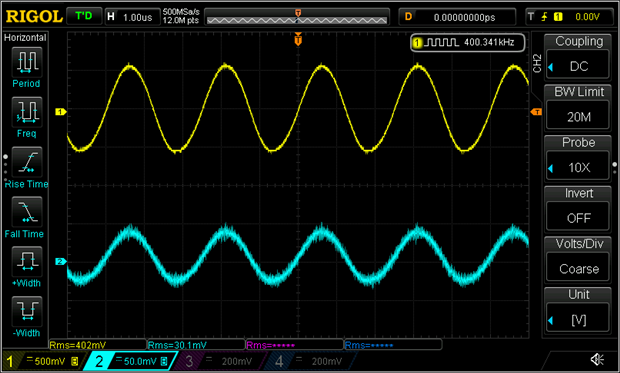Click the speaker sound icon
This screenshot has height=373, width=620.
coord(597,360)
